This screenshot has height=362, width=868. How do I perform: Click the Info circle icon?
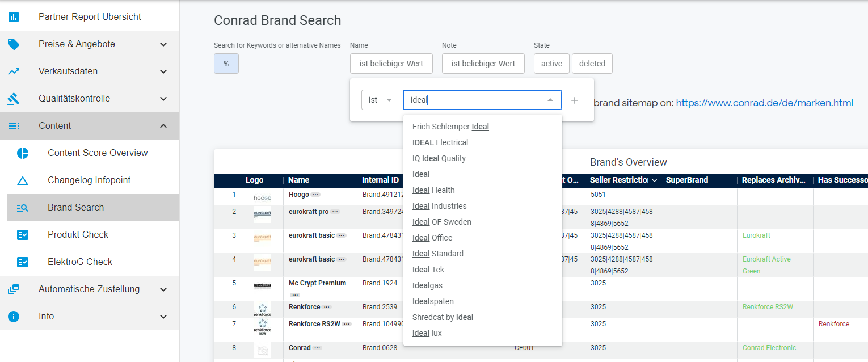click(14, 317)
